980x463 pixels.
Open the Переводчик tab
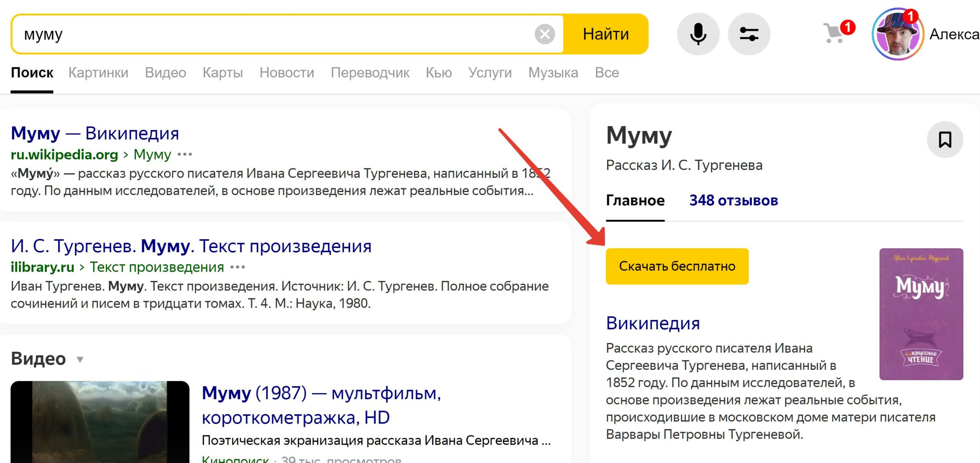point(370,72)
